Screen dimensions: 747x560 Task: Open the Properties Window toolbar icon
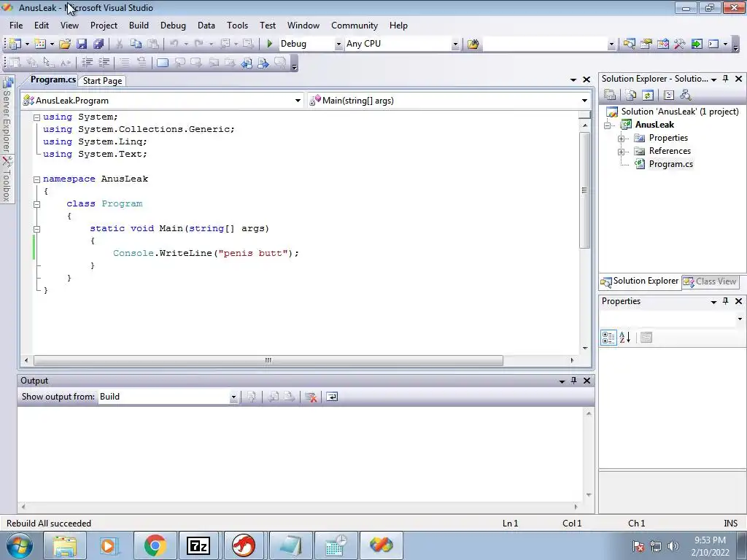click(646, 44)
